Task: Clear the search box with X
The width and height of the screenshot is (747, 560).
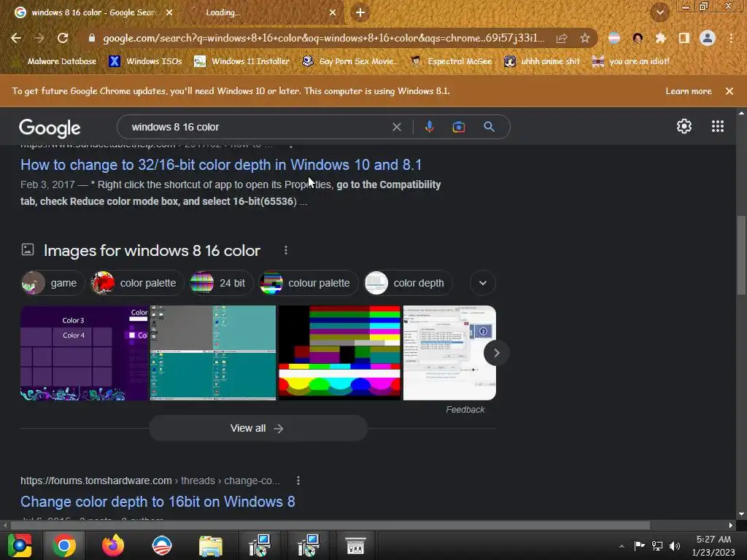Action: 396,127
